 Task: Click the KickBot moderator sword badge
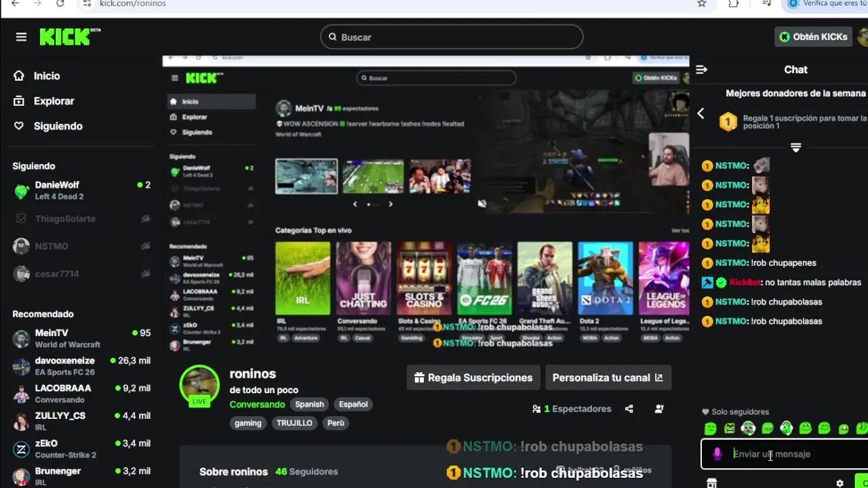[707, 283]
